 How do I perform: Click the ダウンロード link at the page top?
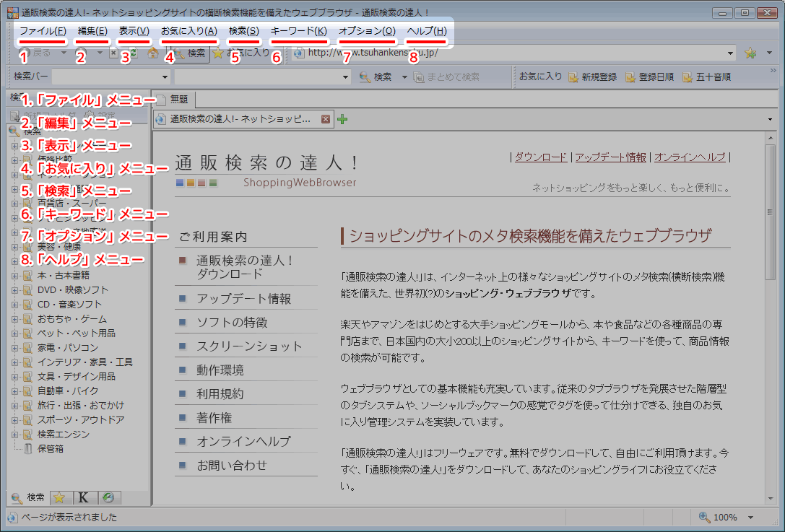(x=541, y=157)
